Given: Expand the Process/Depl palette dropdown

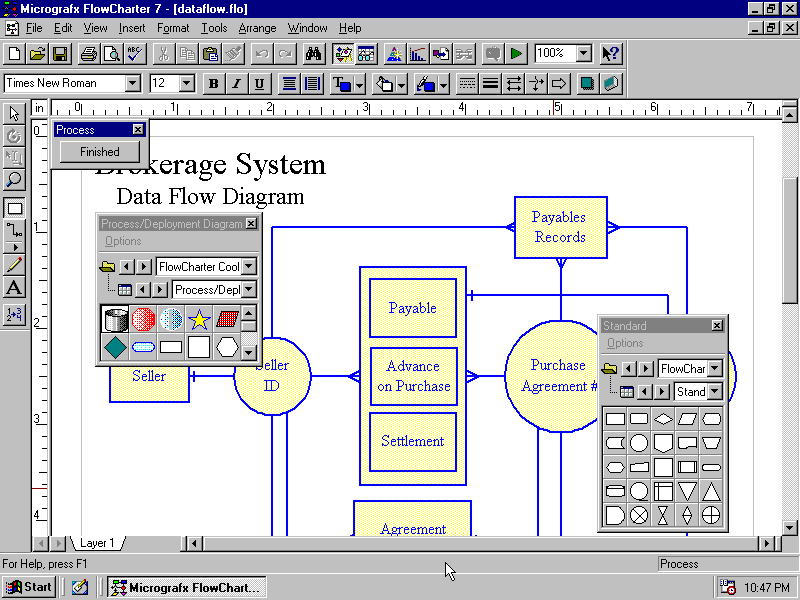Looking at the screenshot, I should click(x=249, y=290).
